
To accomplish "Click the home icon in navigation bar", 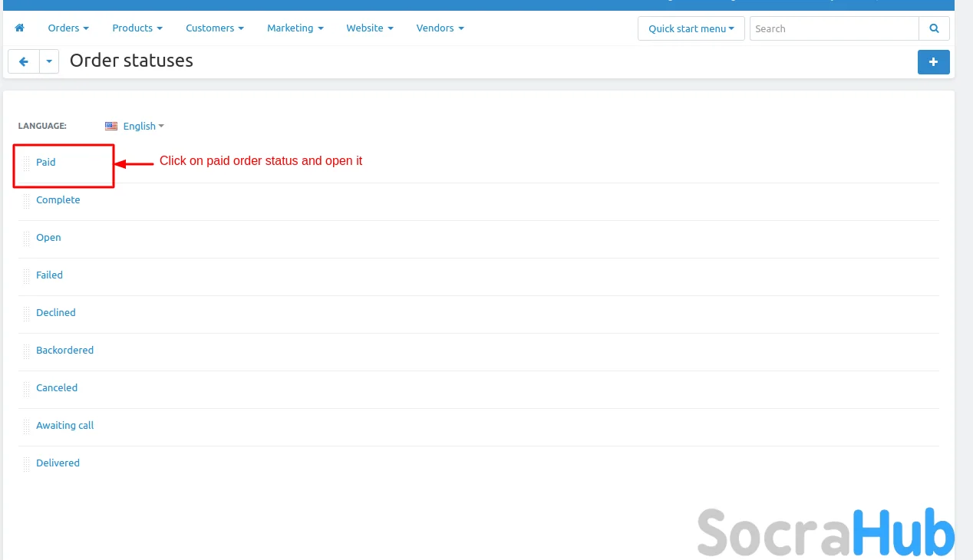I will click(19, 28).
